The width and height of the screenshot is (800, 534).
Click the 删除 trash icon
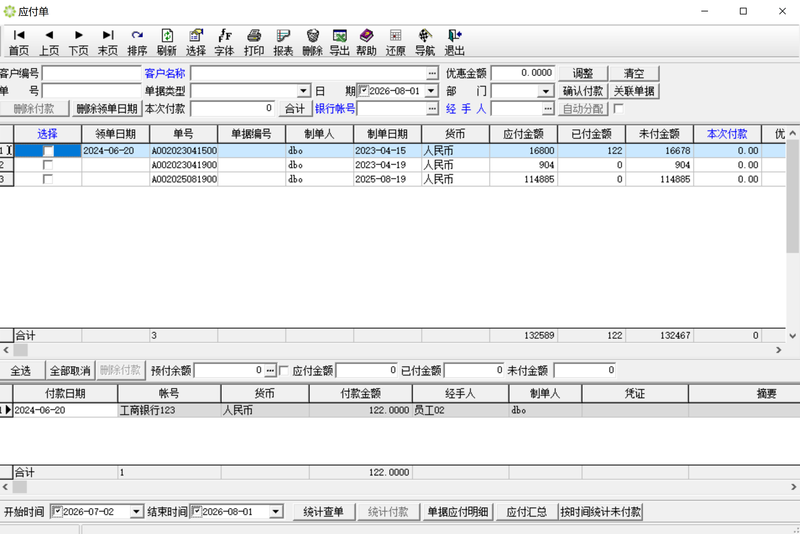(312, 42)
